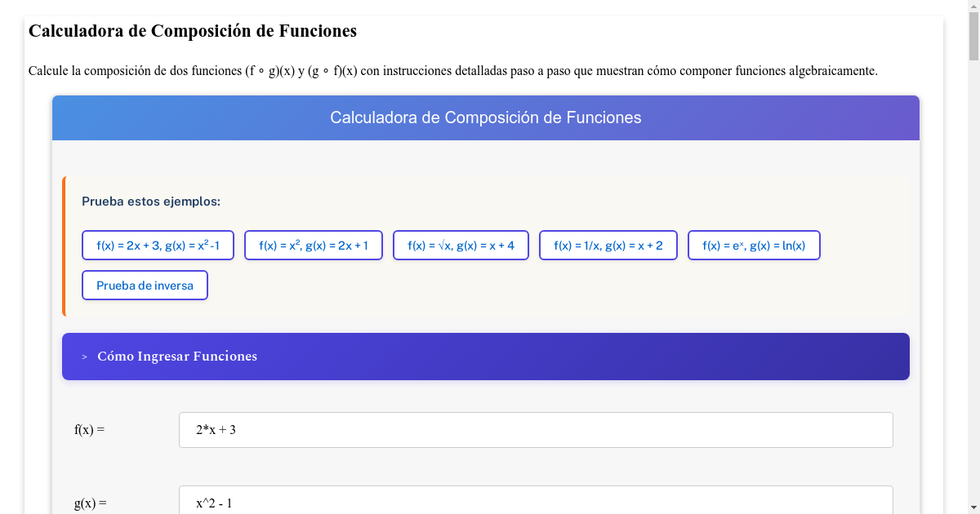Click the scrollbar down arrow

[973, 507]
